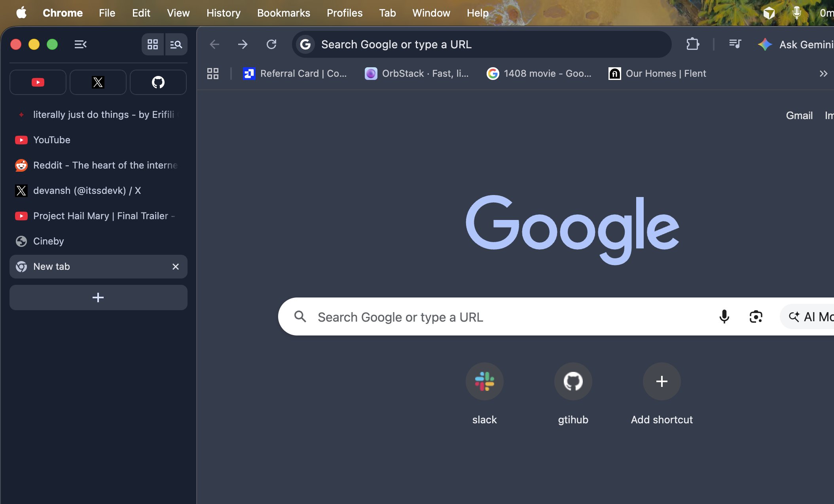Open the bookmarks bar apps grid
This screenshot has height=504, width=834.
213,74
